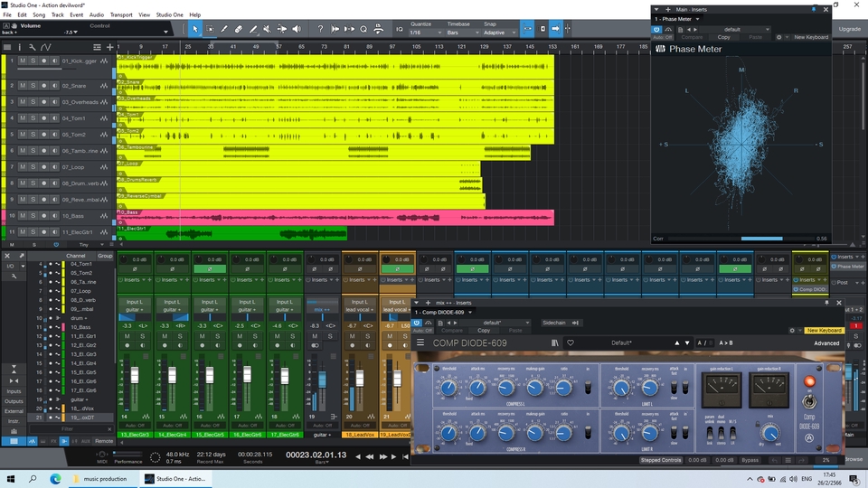Open the '1 - Phase Meter' insert selector
Viewport: 868px width, 488px height.
(x=677, y=19)
